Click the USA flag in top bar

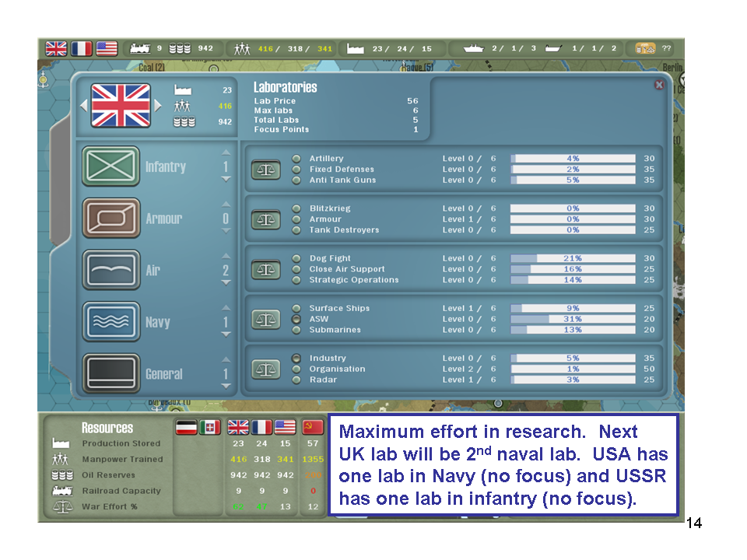click(x=107, y=48)
